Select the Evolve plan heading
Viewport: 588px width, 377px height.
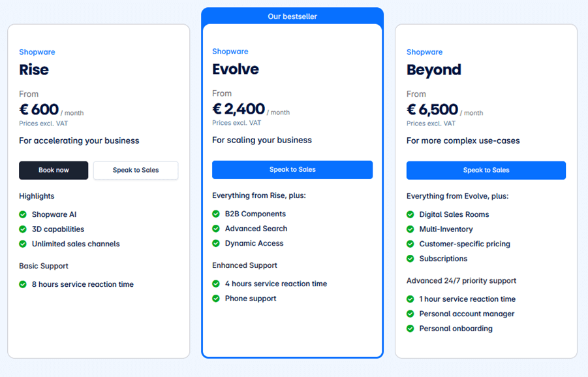(x=236, y=69)
